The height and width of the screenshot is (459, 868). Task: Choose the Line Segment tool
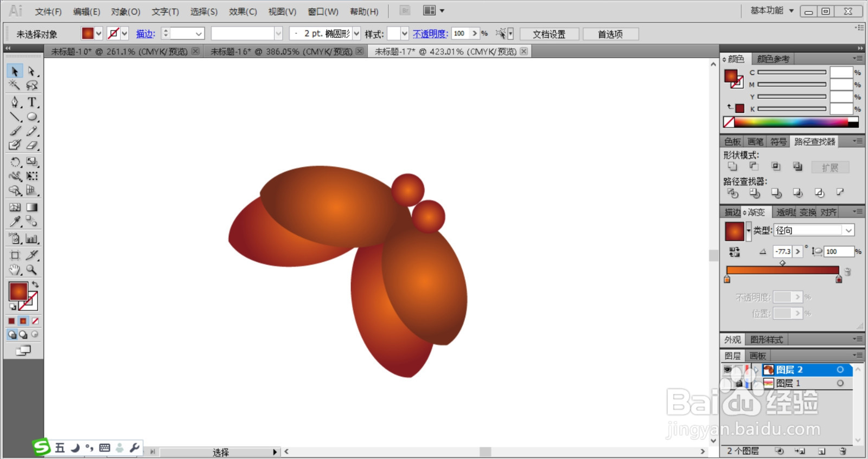[15, 117]
